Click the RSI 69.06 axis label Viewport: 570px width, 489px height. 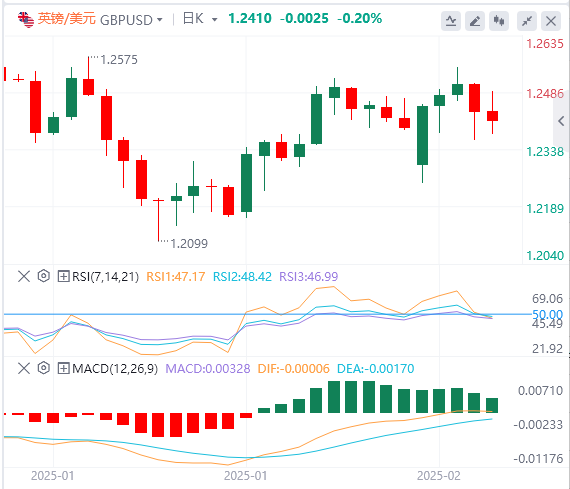click(x=547, y=299)
